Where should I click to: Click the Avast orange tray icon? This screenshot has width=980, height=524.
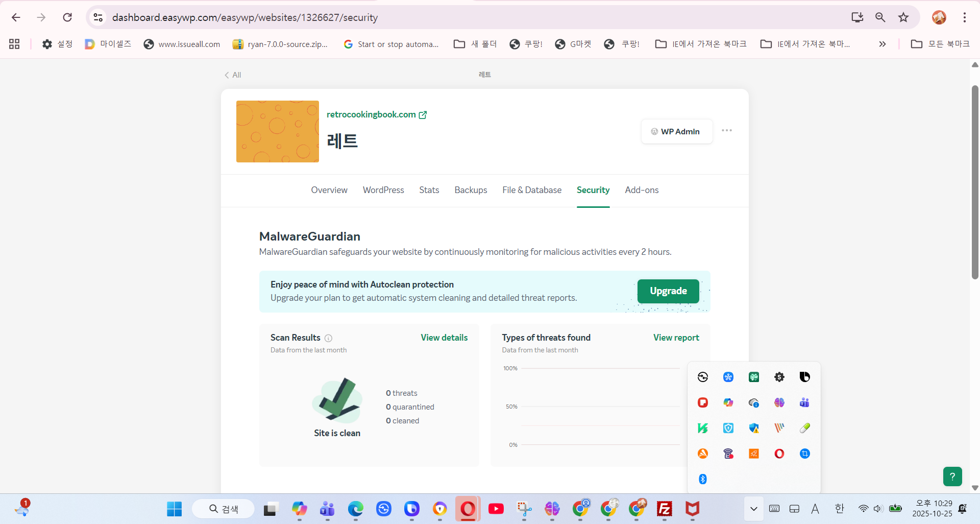703,454
